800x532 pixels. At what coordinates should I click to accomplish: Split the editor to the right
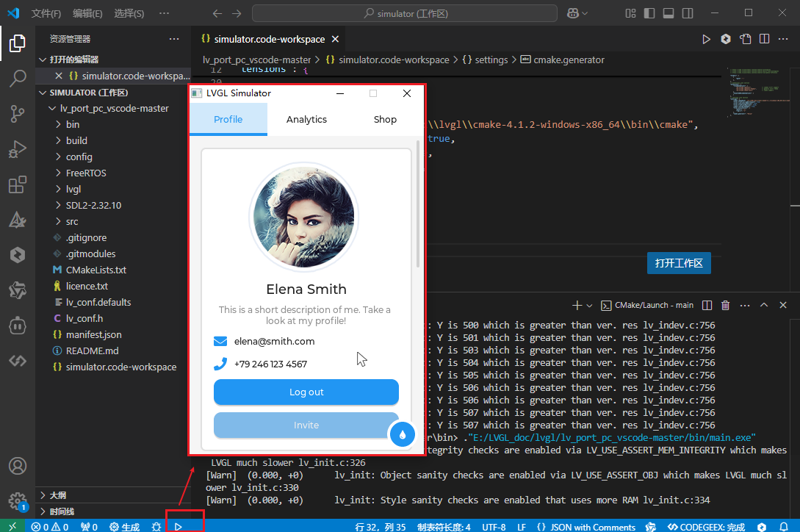click(x=764, y=40)
